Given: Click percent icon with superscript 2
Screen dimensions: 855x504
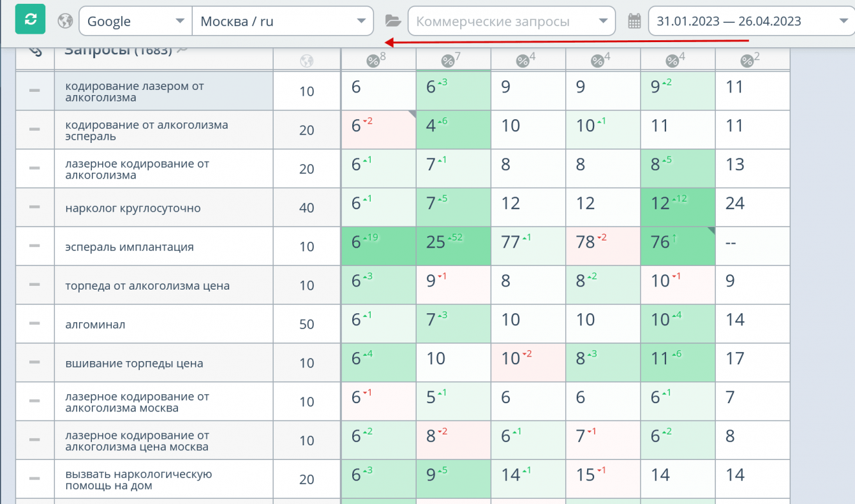Looking at the screenshot, I should [x=750, y=60].
